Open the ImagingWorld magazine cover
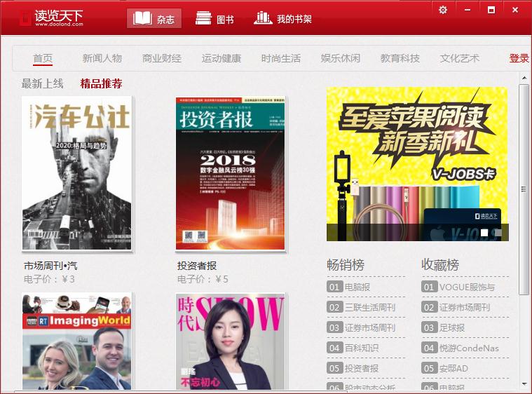Screen dimensions: 532x394 [x=76, y=341]
